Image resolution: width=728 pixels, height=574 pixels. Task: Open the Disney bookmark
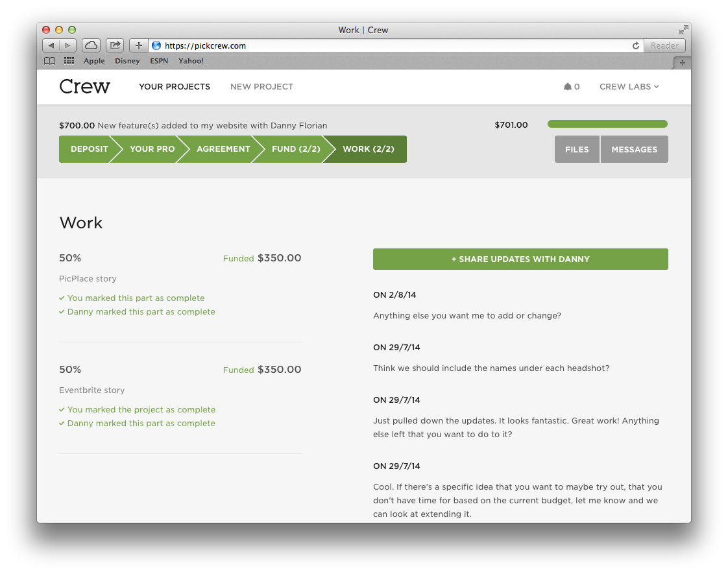(127, 61)
